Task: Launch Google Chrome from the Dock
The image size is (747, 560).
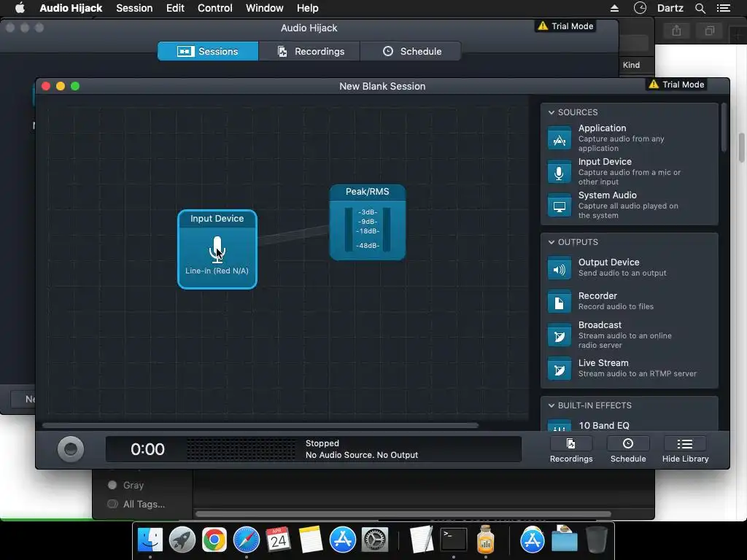Action: tap(214, 540)
